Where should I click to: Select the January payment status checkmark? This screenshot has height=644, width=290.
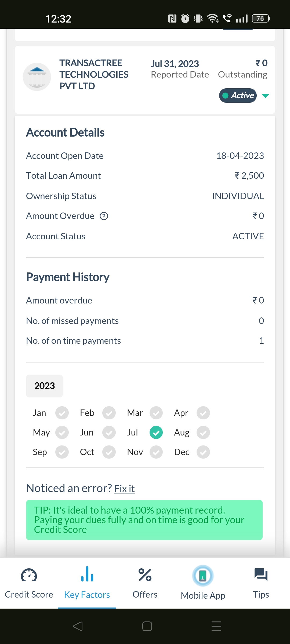62,413
